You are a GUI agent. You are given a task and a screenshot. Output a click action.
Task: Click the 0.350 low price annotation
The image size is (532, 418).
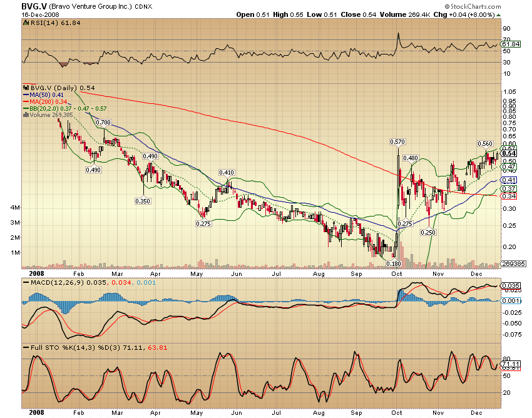pos(143,201)
